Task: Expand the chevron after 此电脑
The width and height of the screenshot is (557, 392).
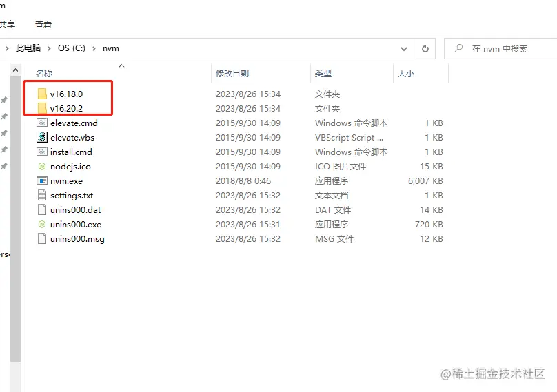Action: (49, 48)
